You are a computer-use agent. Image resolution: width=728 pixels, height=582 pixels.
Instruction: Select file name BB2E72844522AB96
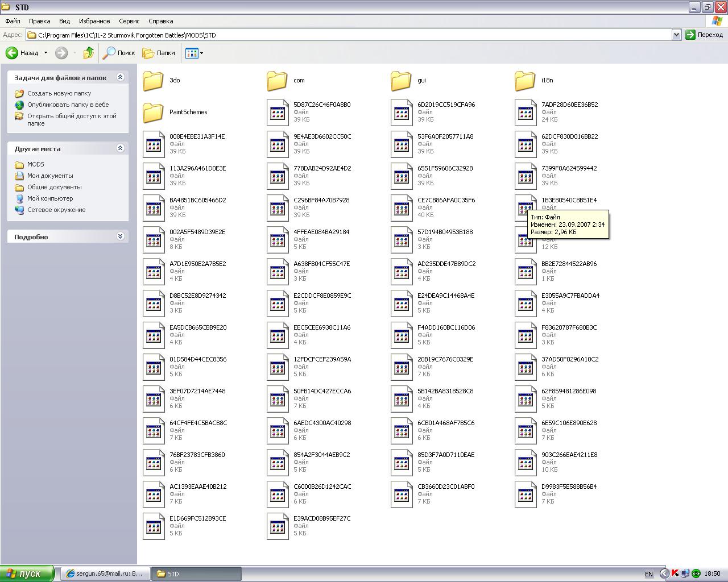pyautogui.click(x=569, y=264)
